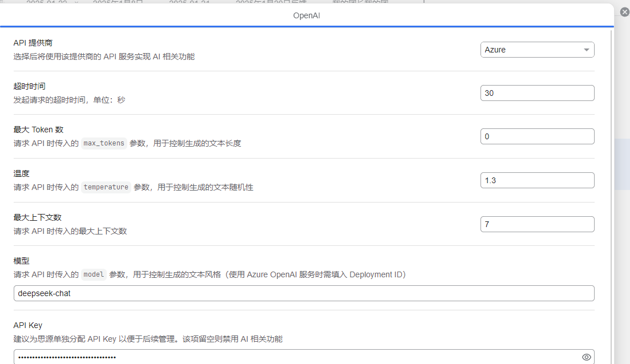Click the "温度" setting title
The image size is (630, 364).
coord(21,173)
